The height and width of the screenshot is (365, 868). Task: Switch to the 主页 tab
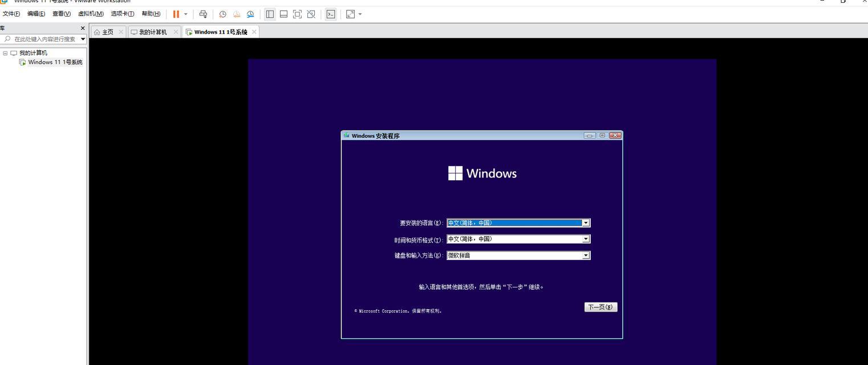(108, 32)
